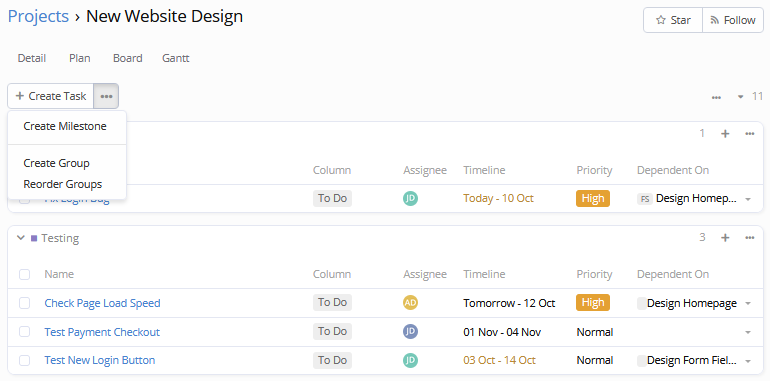The image size is (770, 381).
Task: Click the Assignee column header in Testing group
Action: (x=425, y=274)
